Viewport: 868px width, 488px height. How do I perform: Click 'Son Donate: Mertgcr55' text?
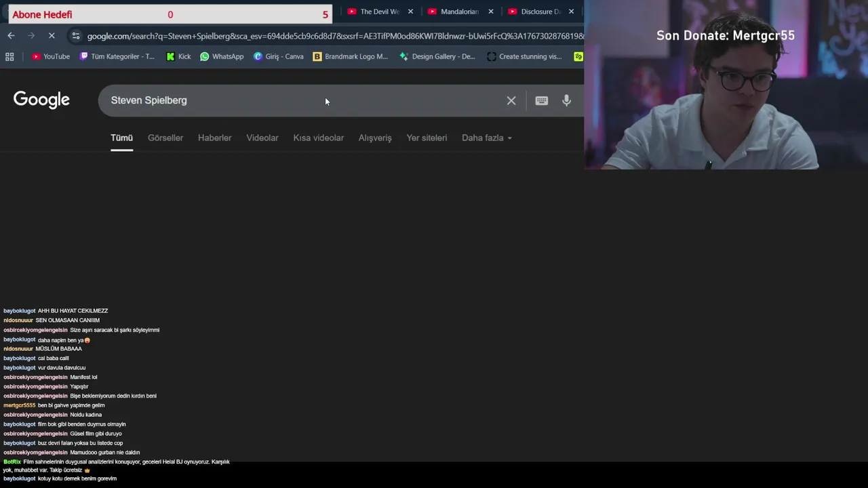(726, 36)
